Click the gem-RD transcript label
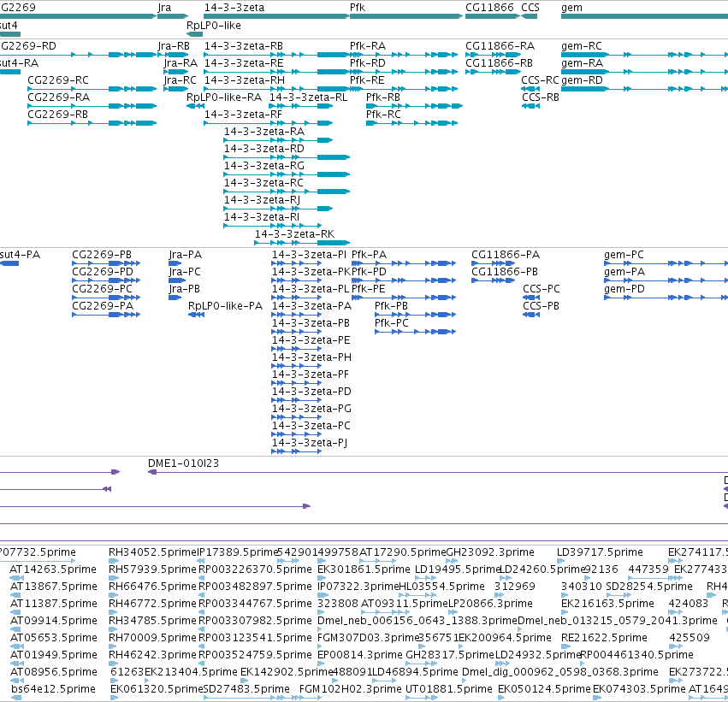 pos(582,80)
